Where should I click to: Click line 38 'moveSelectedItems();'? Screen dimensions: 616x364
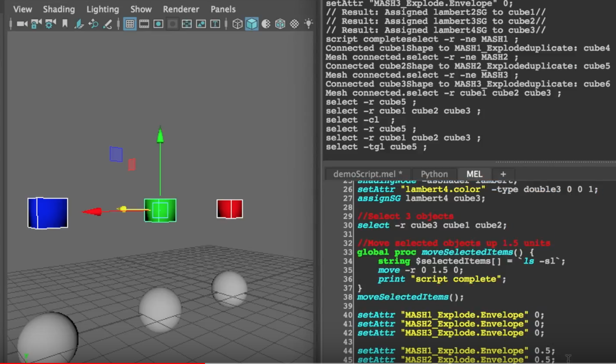pos(410,297)
